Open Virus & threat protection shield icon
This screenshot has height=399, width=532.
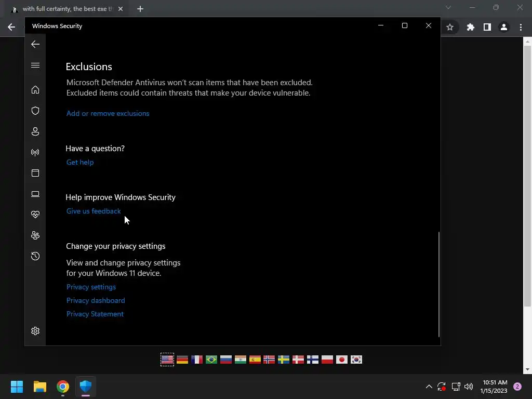[x=35, y=111]
